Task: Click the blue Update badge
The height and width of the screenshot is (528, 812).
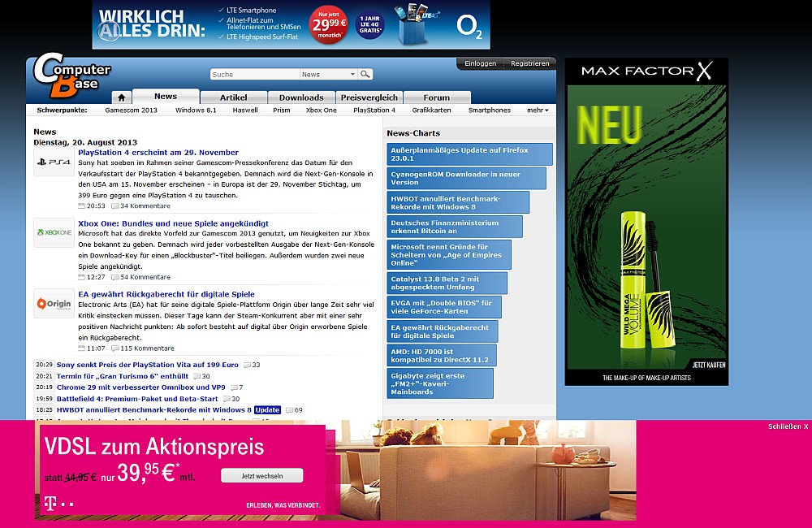Action: point(267,410)
